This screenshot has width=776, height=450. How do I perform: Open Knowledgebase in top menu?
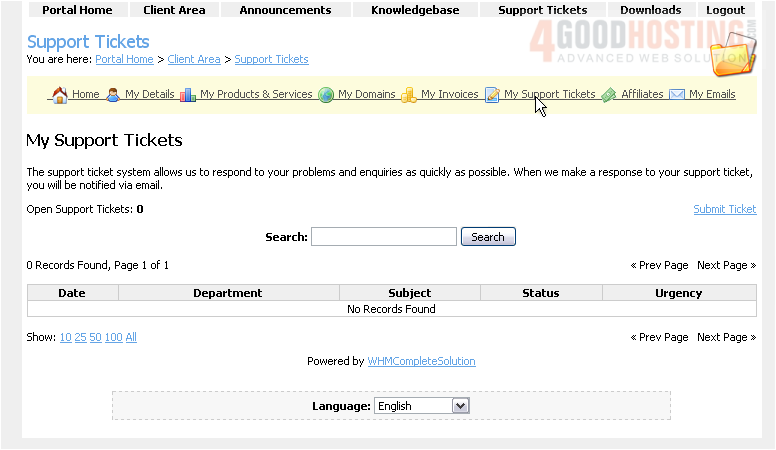tap(415, 10)
